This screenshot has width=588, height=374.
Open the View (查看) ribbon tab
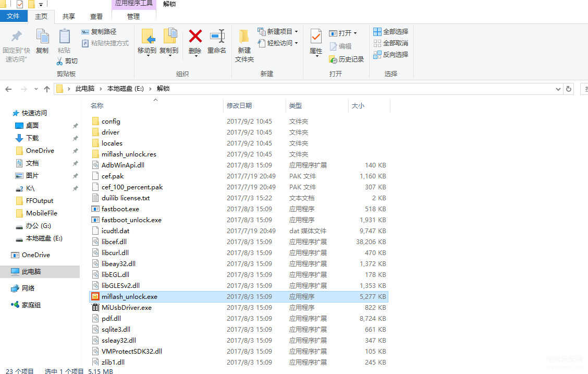[x=96, y=17]
